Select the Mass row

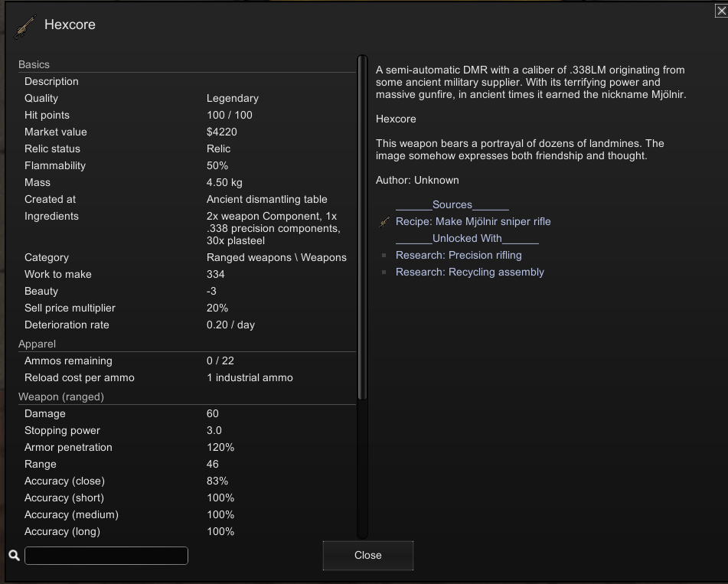point(187,182)
